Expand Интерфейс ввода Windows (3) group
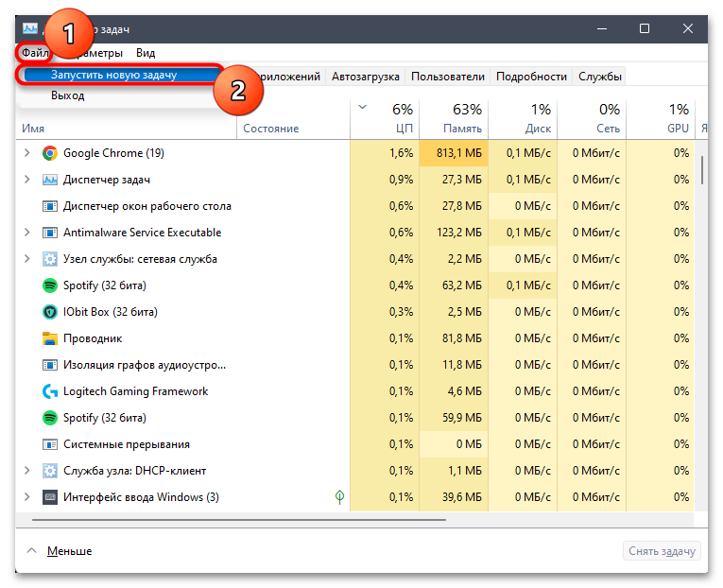The image size is (723, 588). 26,497
